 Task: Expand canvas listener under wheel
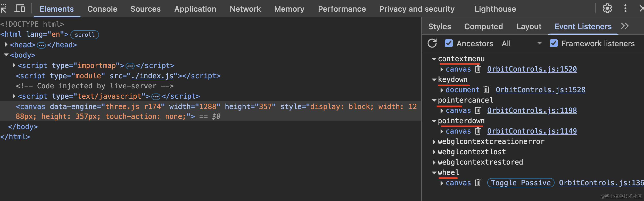pyautogui.click(x=442, y=183)
